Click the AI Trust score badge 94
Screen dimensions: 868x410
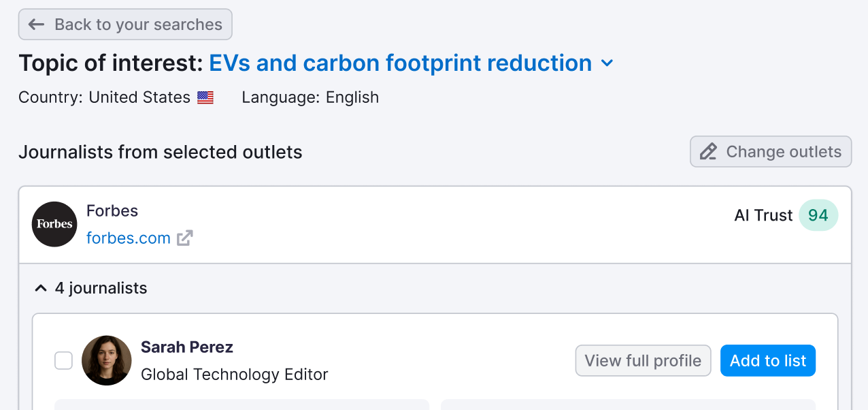point(818,215)
